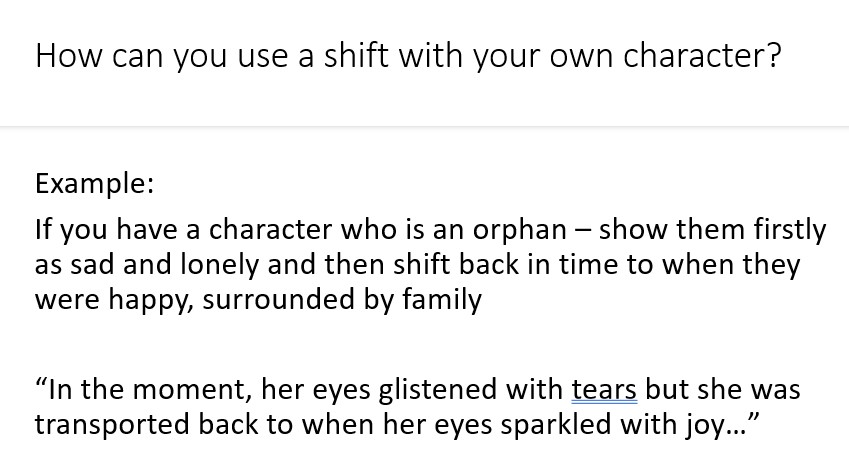Viewport: 849px width, 475px height.
Task: Click the word "orphan" in the paragraph
Action: click(519, 231)
